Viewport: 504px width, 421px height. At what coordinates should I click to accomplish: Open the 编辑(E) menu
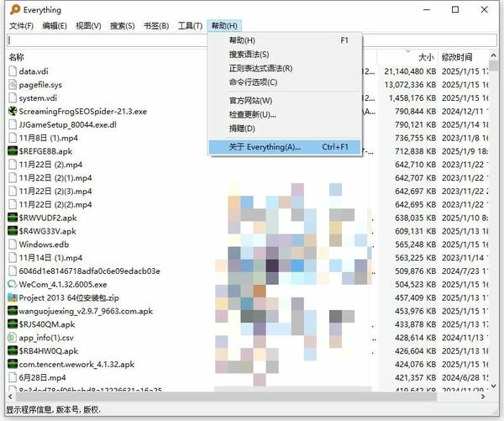pyautogui.click(x=55, y=26)
